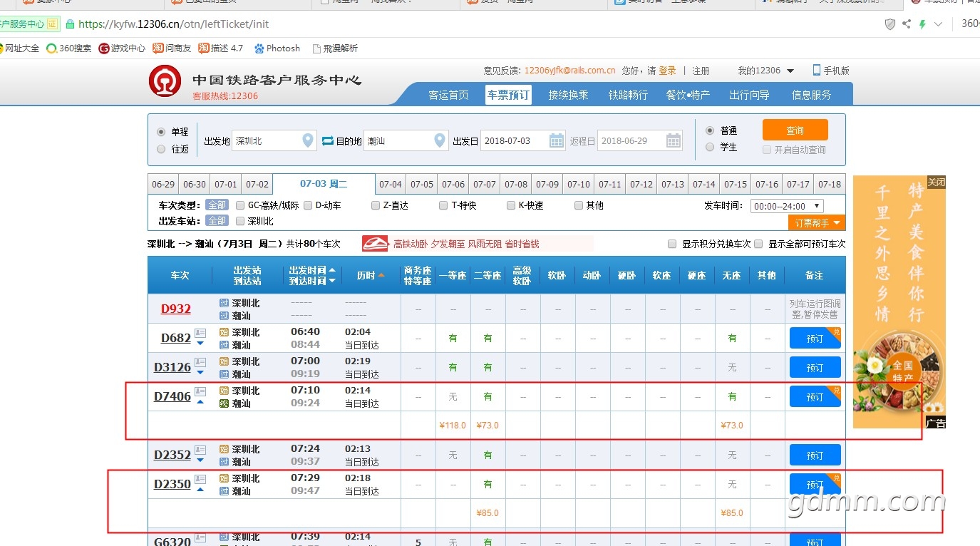The height and width of the screenshot is (546, 980).
Task: Select the 学生 ticket type radio button
Action: point(710,147)
